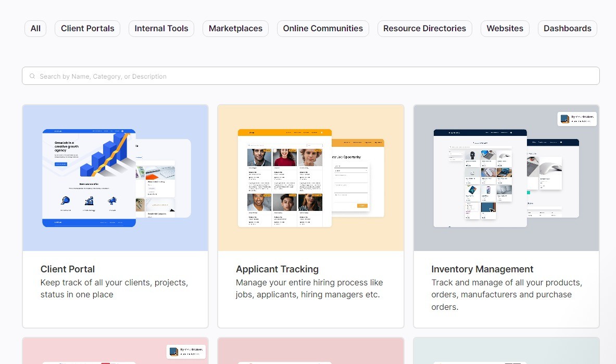This screenshot has height=364, width=616.
Task: Open the partially visible middle pink card
Action: point(310,352)
